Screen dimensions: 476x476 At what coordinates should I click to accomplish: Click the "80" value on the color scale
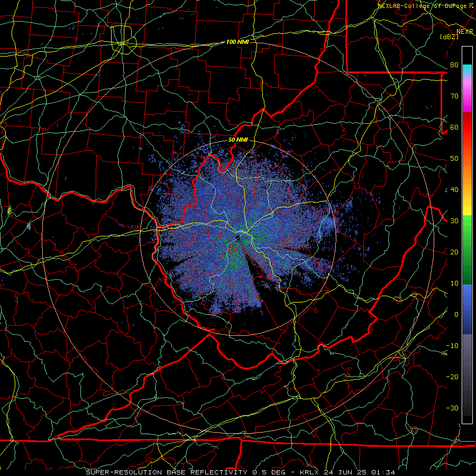point(454,65)
